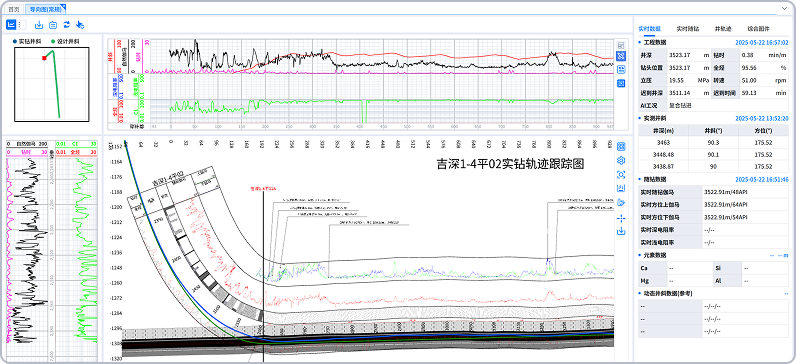Image resolution: width=796 pixels, height=364 pixels.
Task: Click the crosshair move icon in the trajectory toolbar
Action: point(620,218)
